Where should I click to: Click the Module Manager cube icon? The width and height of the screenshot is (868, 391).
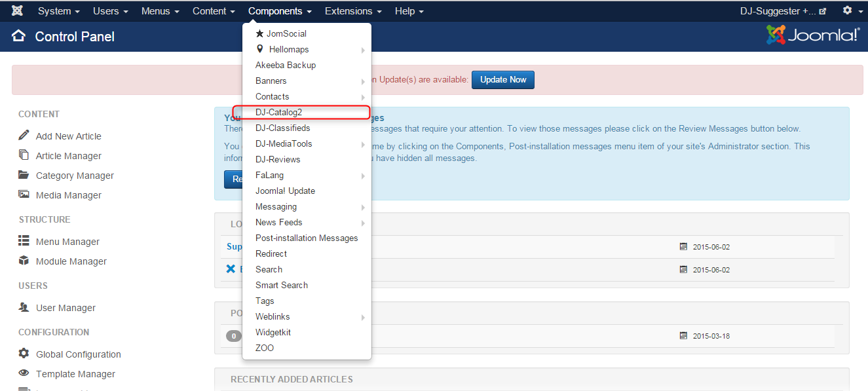pyautogui.click(x=24, y=261)
